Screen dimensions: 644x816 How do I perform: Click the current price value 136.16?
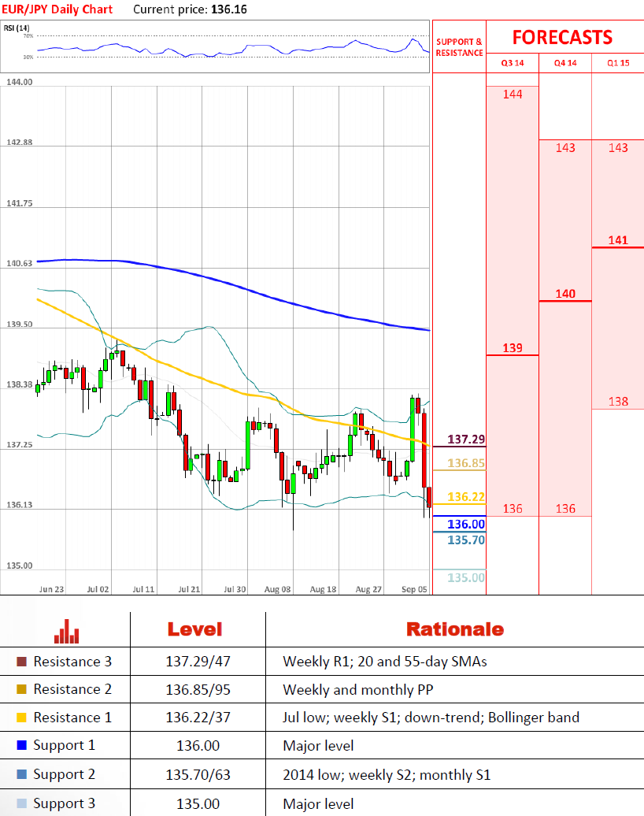(229, 9)
